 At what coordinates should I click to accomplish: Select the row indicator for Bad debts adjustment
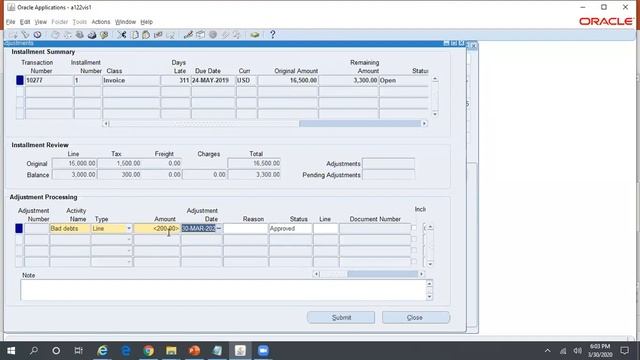[19, 229]
